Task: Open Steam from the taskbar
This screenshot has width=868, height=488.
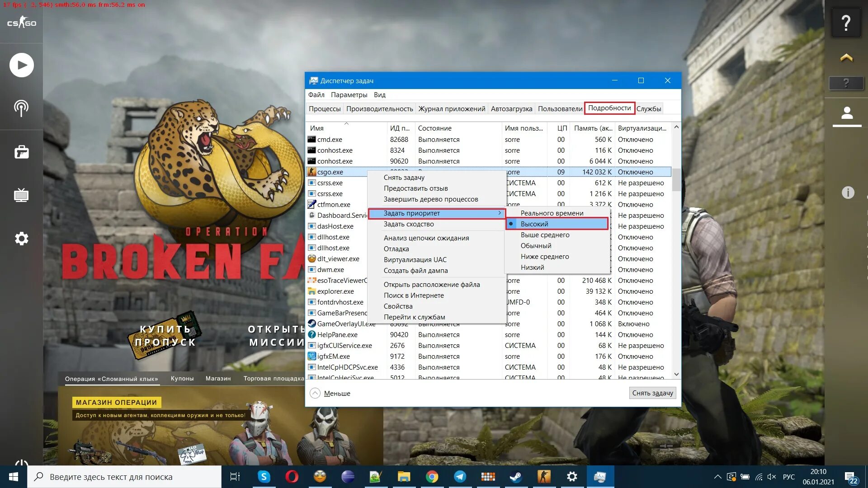Action: tap(516, 477)
